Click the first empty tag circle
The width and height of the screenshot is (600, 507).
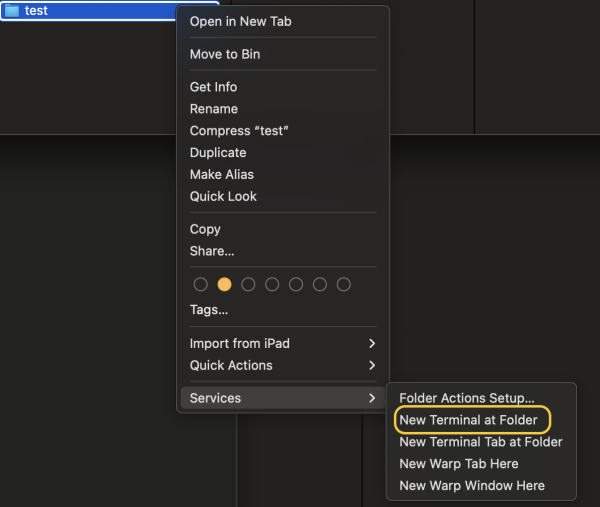click(200, 284)
